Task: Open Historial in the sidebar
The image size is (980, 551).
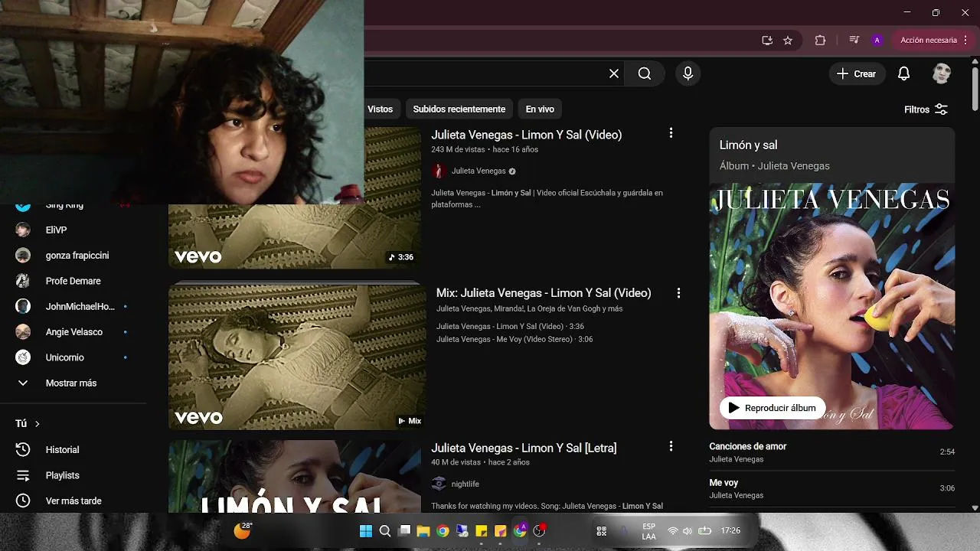Action: tap(62, 450)
